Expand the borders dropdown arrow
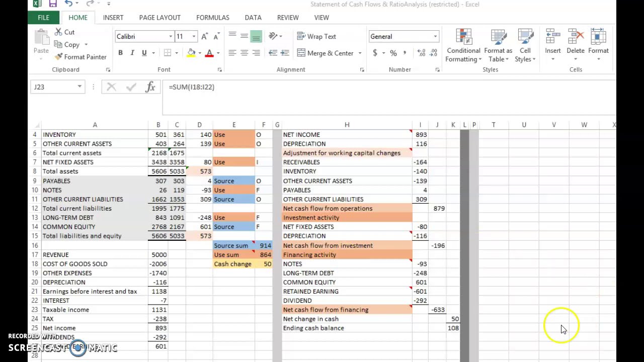This screenshot has height=362, width=644. click(177, 53)
